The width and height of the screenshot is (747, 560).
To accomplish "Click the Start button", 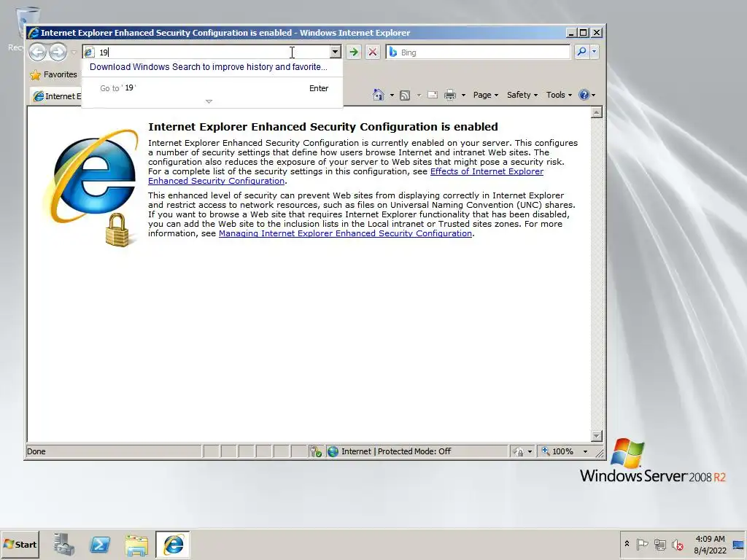I will tap(20, 544).
